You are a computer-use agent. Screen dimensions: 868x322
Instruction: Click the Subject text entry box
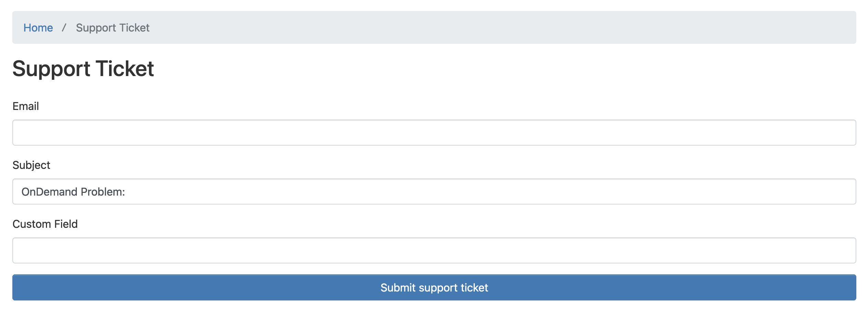point(434,191)
